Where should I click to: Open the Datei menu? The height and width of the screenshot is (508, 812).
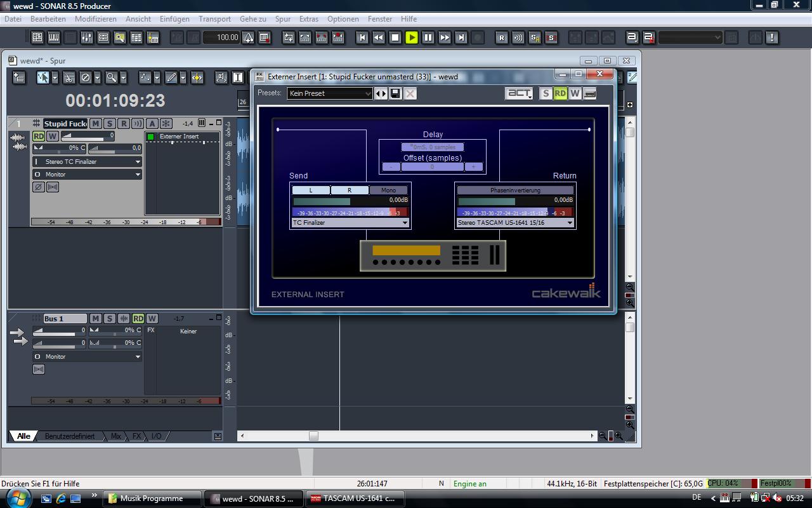coord(13,19)
